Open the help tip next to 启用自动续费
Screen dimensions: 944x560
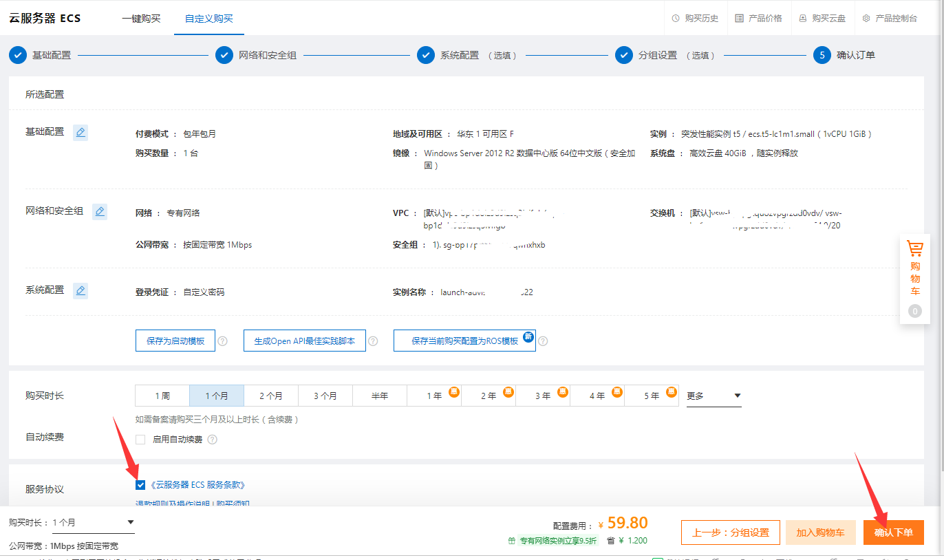pos(212,439)
